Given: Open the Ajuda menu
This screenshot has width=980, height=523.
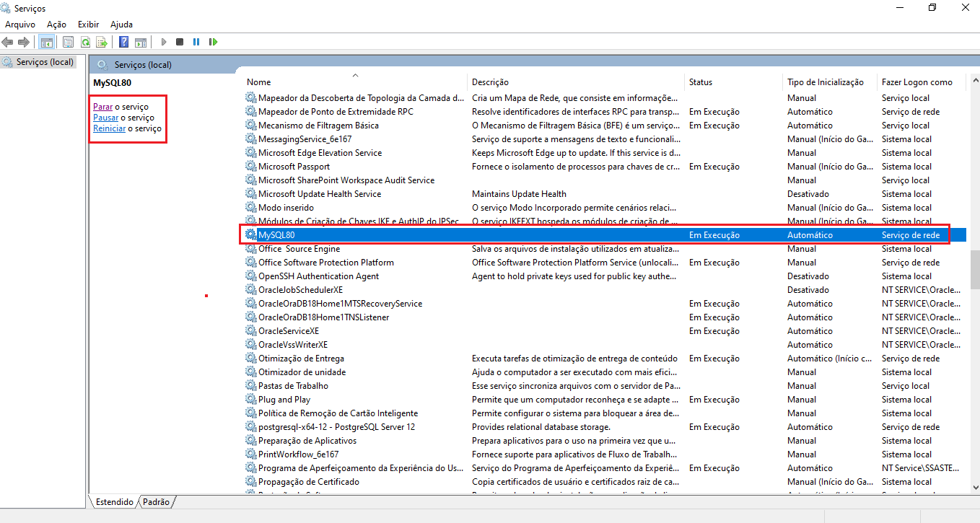Looking at the screenshot, I should [121, 25].
